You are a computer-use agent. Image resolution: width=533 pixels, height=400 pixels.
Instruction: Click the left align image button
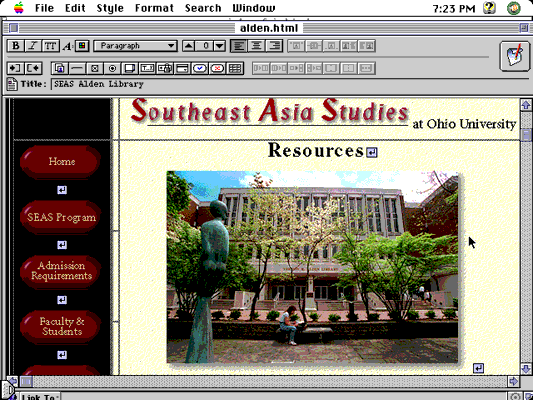point(349,46)
